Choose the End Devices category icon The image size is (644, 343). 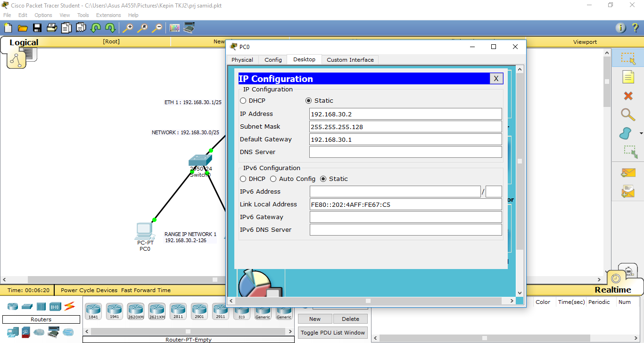click(x=13, y=332)
